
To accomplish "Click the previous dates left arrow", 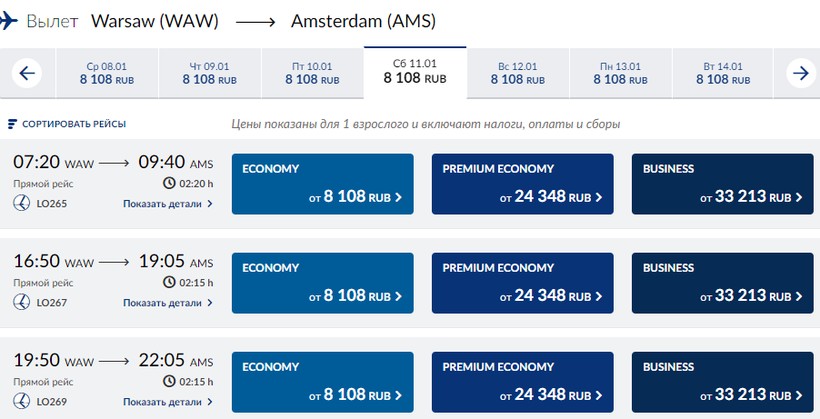I will 27,73.
